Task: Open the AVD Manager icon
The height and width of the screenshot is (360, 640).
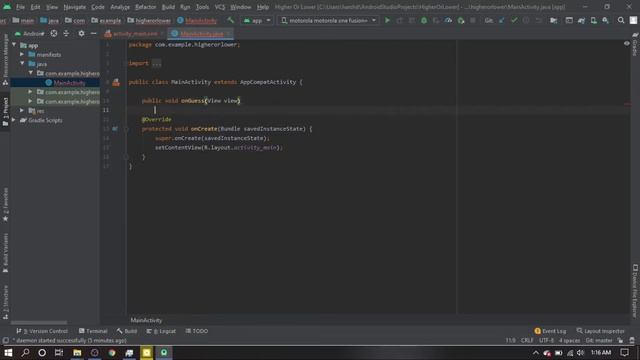Action: pos(593,20)
